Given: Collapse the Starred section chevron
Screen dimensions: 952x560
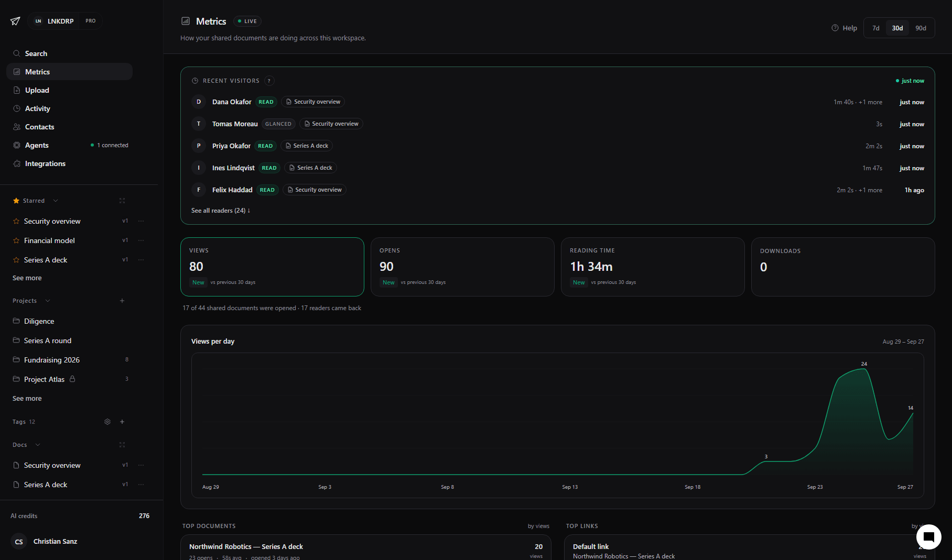Looking at the screenshot, I should (56, 201).
